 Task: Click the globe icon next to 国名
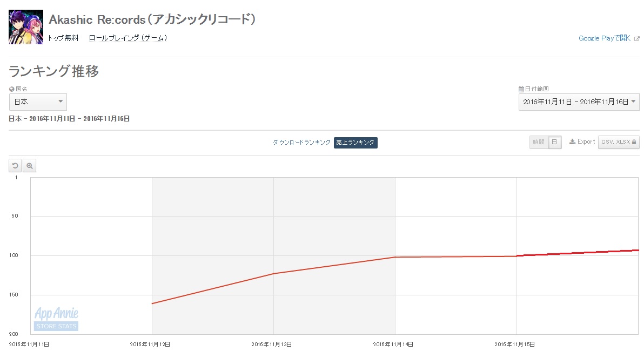[11, 89]
